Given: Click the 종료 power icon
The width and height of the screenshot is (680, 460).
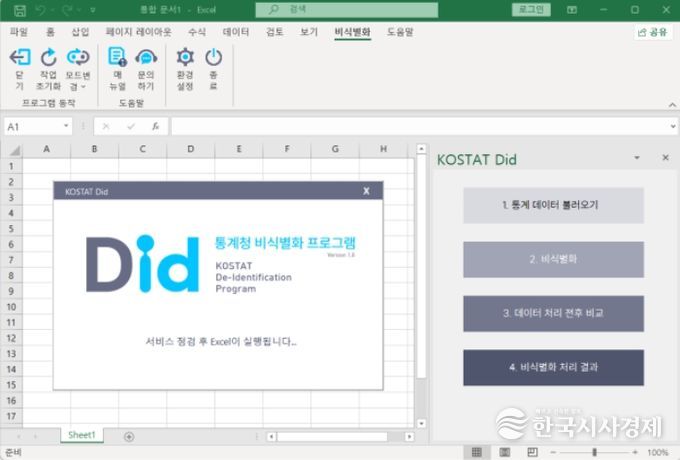Looking at the screenshot, I should point(213,58).
